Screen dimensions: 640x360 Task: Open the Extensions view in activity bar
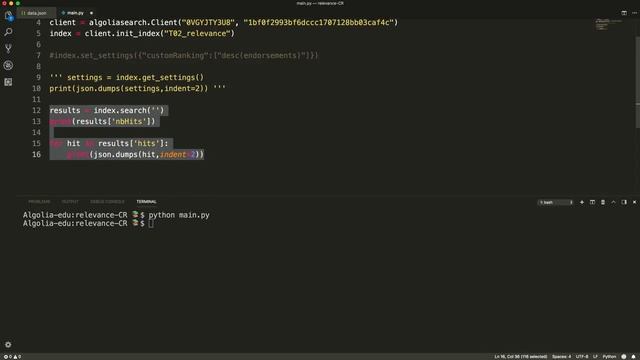[x=8, y=82]
